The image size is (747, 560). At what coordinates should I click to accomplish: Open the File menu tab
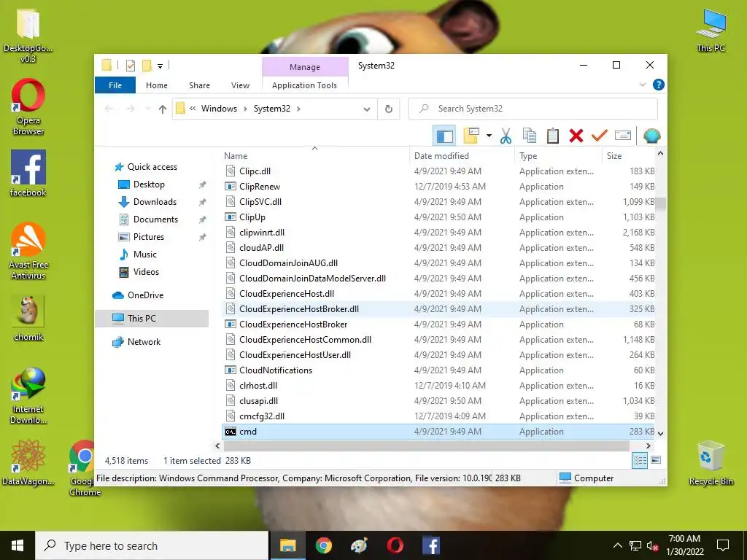115,85
